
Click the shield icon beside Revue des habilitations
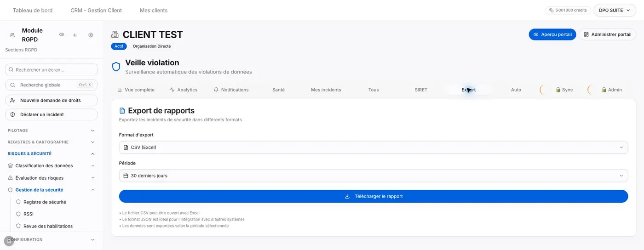(19, 226)
